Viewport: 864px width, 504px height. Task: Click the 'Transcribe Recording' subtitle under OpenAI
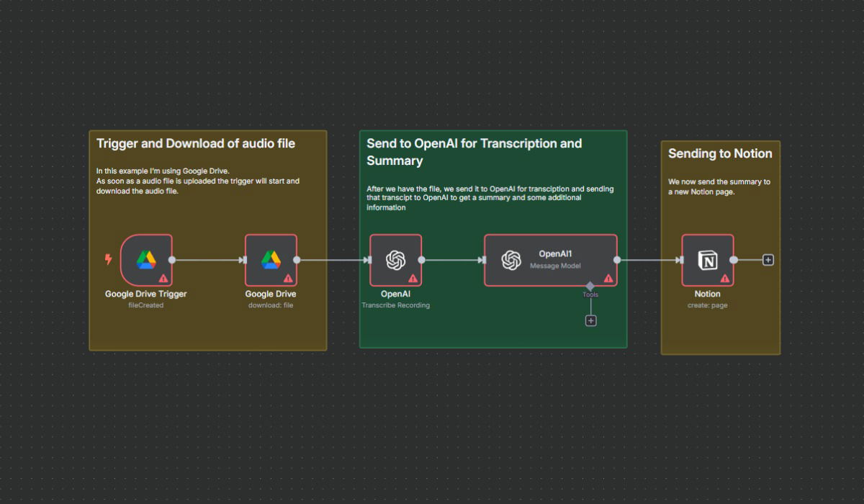[395, 305]
